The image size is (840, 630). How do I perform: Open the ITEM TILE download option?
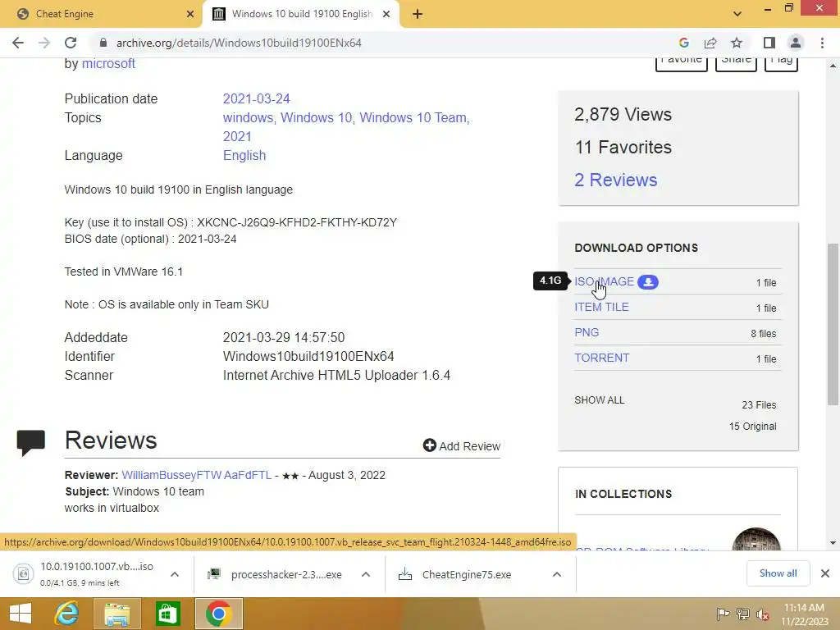[x=601, y=307]
